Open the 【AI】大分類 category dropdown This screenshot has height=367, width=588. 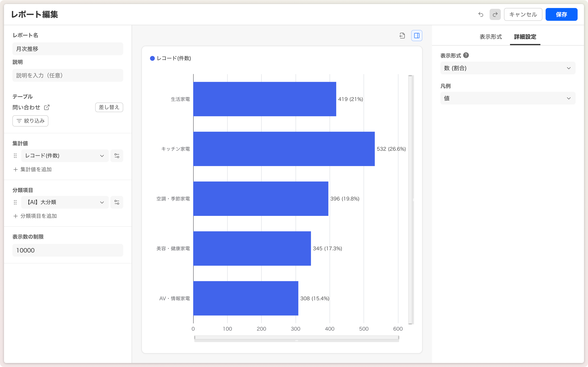[x=65, y=202]
